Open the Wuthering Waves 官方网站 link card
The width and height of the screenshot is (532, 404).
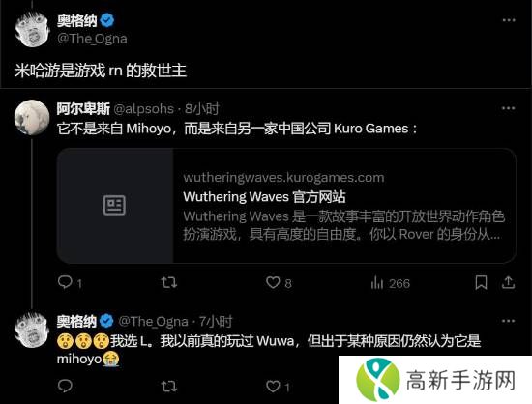coord(286,206)
